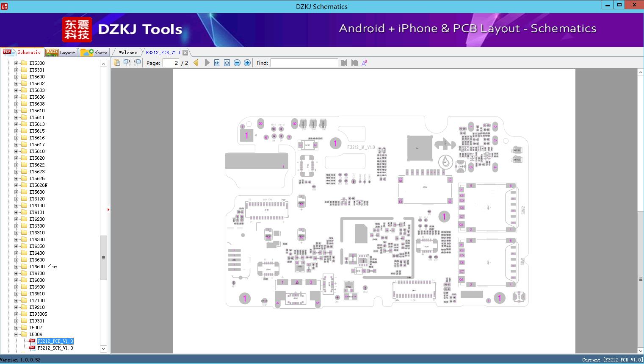Screen dimensions: 644x364
Task: Switch to the Welcome document tab
Action: (x=128, y=53)
